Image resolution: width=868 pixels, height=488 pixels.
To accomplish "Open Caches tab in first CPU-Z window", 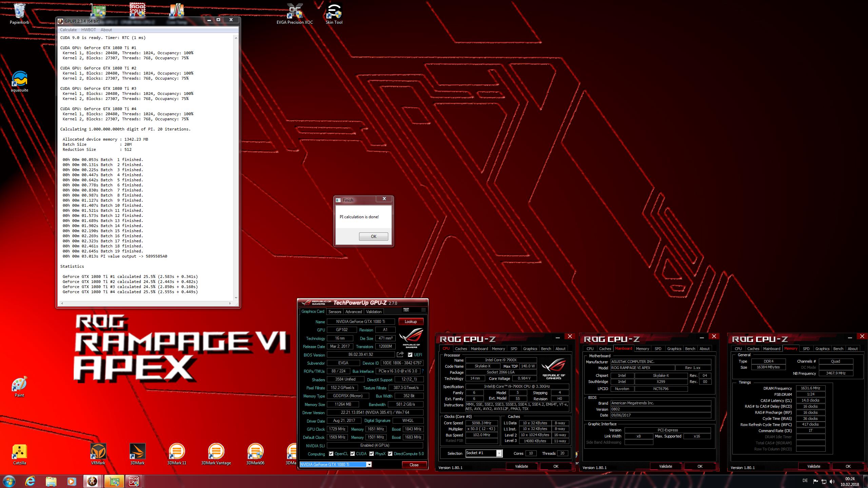I will tap(461, 349).
